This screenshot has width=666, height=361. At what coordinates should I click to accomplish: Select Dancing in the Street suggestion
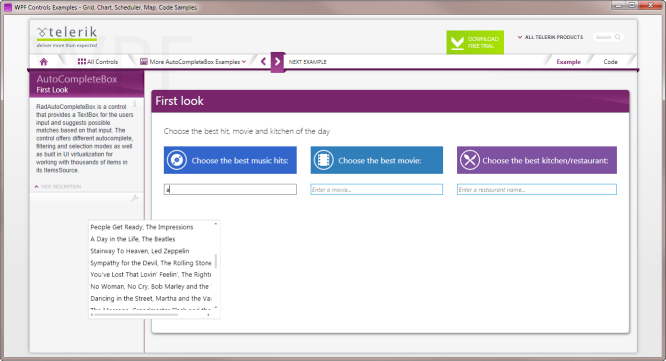(x=151, y=299)
